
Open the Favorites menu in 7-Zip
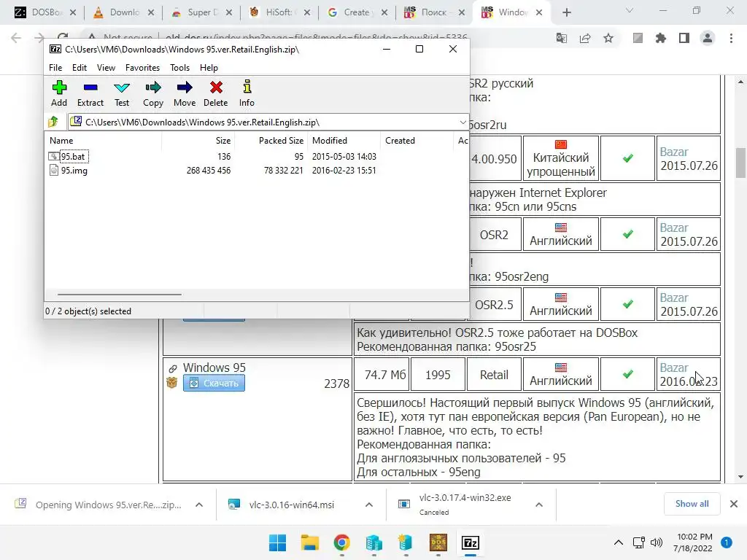coord(142,68)
